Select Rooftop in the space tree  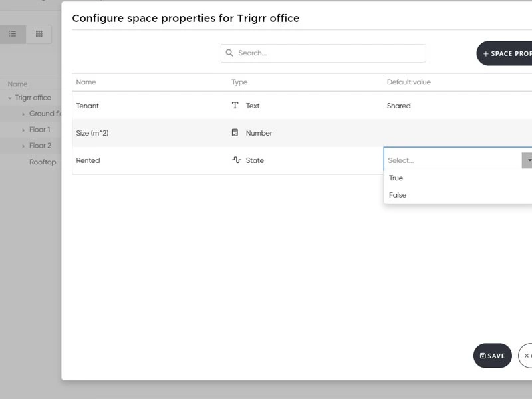(x=43, y=162)
